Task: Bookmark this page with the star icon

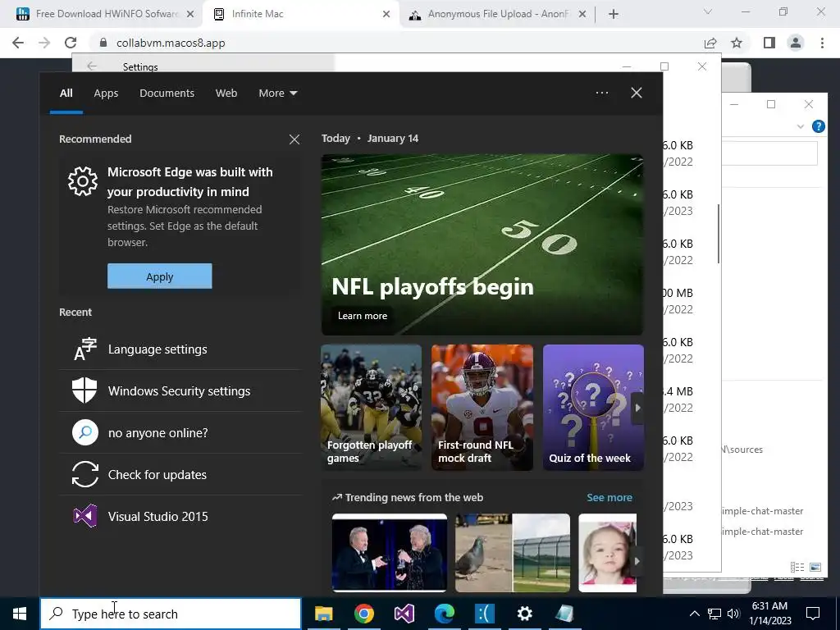Action: (x=737, y=43)
